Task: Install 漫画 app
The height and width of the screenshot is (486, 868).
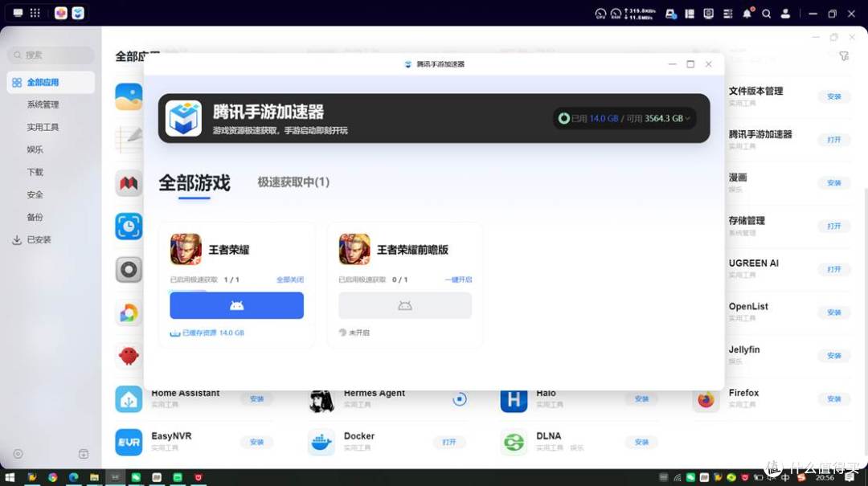Action: point(834,182)
